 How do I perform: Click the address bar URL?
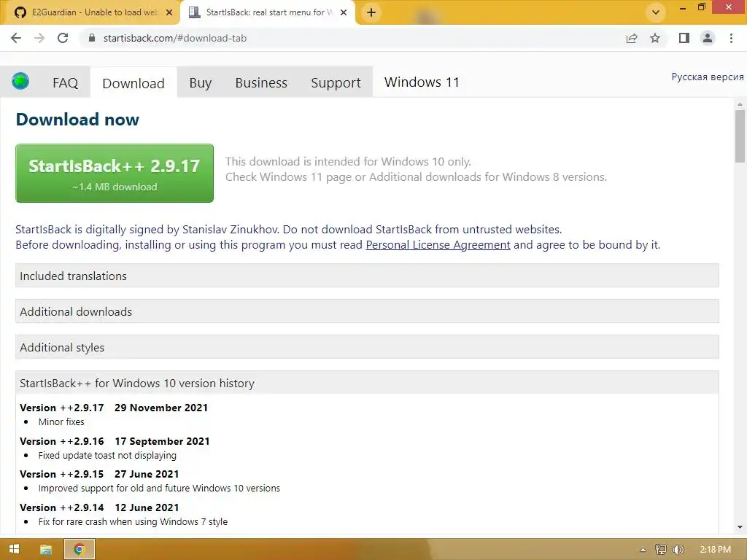click(x=175, y=38)
